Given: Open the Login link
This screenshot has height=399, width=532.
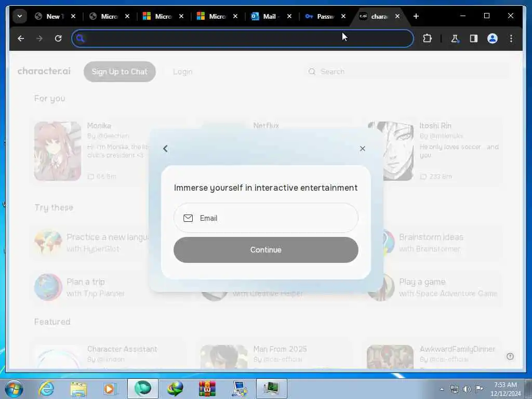Looking at the screenshot, I should (x=182, y=72).
